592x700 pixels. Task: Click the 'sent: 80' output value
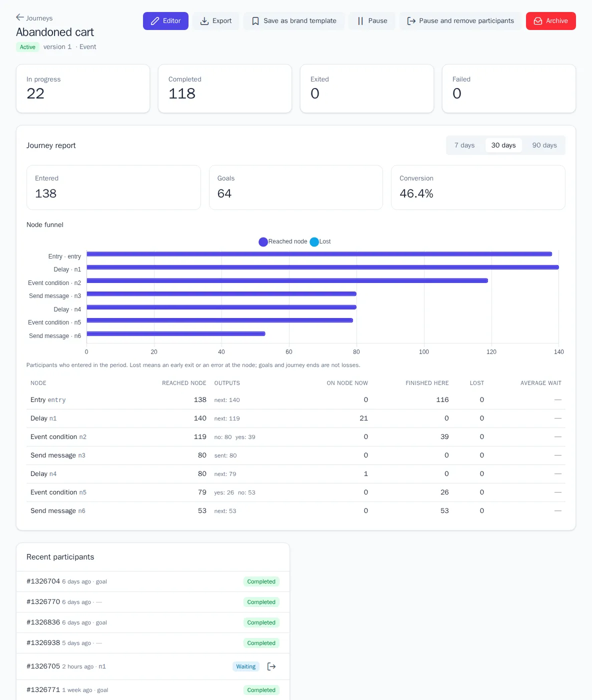[225, 455]
